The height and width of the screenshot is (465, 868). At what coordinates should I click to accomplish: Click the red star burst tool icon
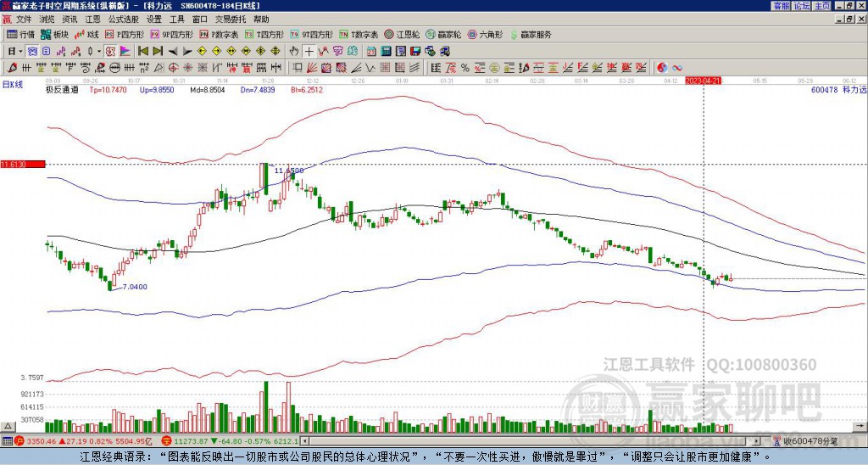coord(187,68)
